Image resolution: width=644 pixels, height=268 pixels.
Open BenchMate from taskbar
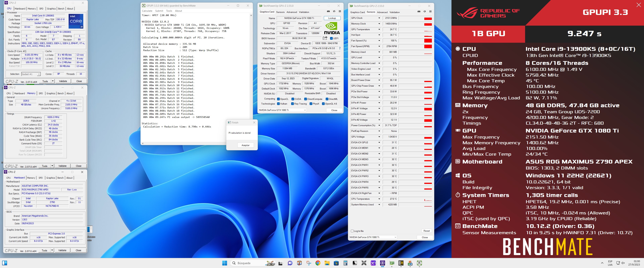click(x=401, y=263)
